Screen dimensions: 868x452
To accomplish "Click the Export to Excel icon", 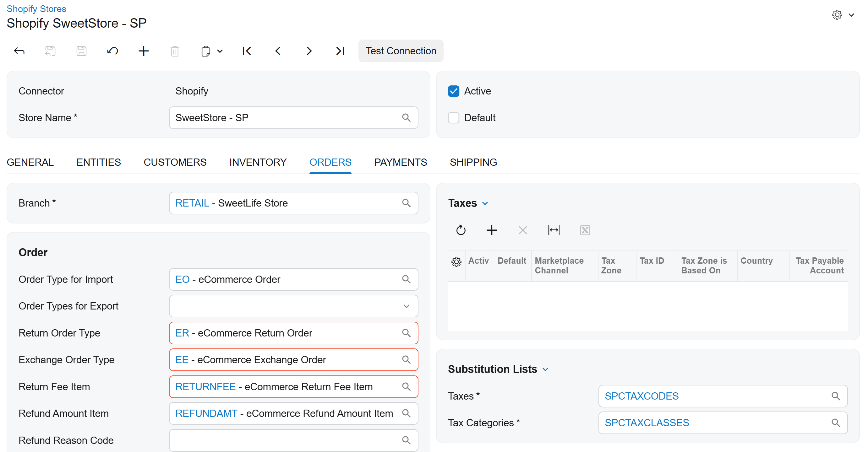I will click(x=585, y=230).
